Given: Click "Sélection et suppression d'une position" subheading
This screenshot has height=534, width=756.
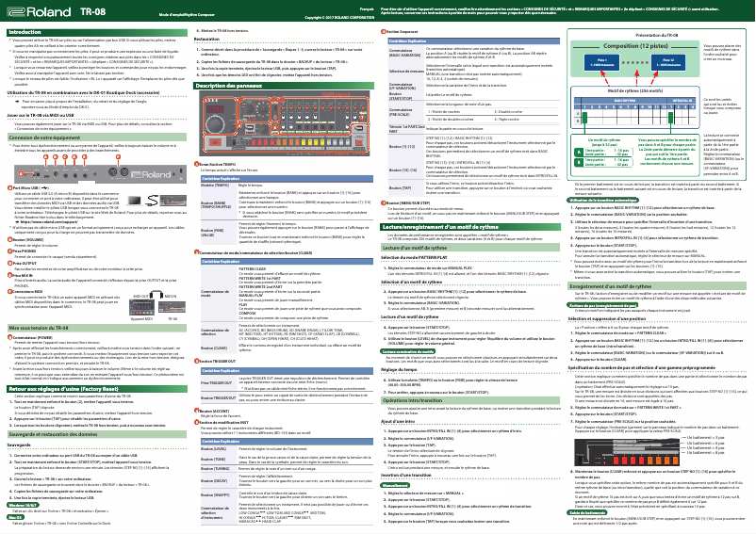Looking at the screenshot, I should 606,318.
